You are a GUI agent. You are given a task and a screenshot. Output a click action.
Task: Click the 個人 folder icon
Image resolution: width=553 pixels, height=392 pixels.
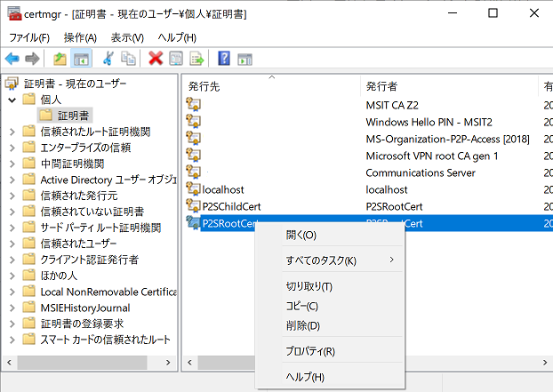(29, 100)
